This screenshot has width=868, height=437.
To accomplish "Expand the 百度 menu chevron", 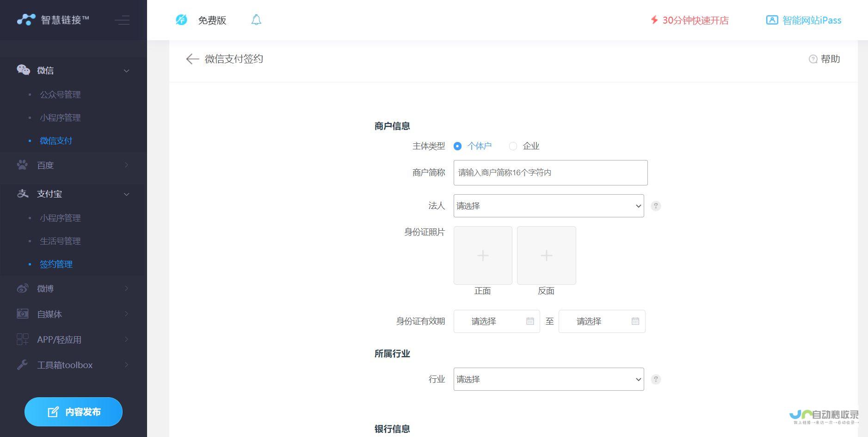I will click(x=126, y=165).
